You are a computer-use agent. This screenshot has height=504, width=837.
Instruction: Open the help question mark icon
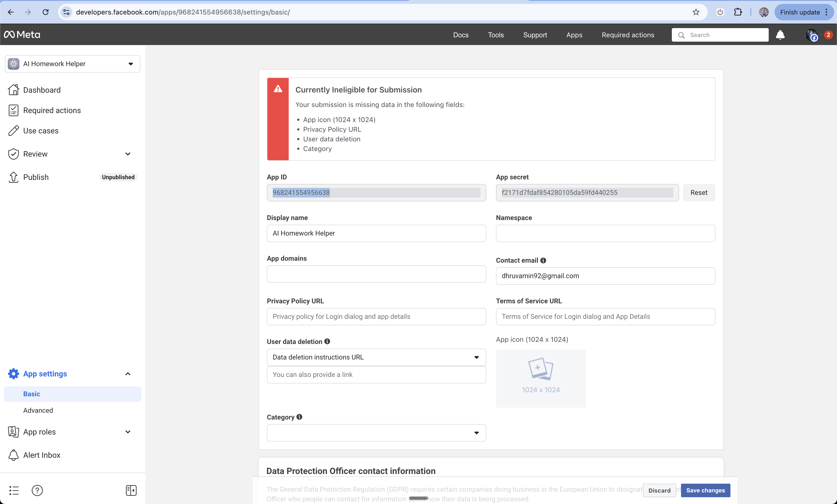pyautogui.click(x=37, y=490)
